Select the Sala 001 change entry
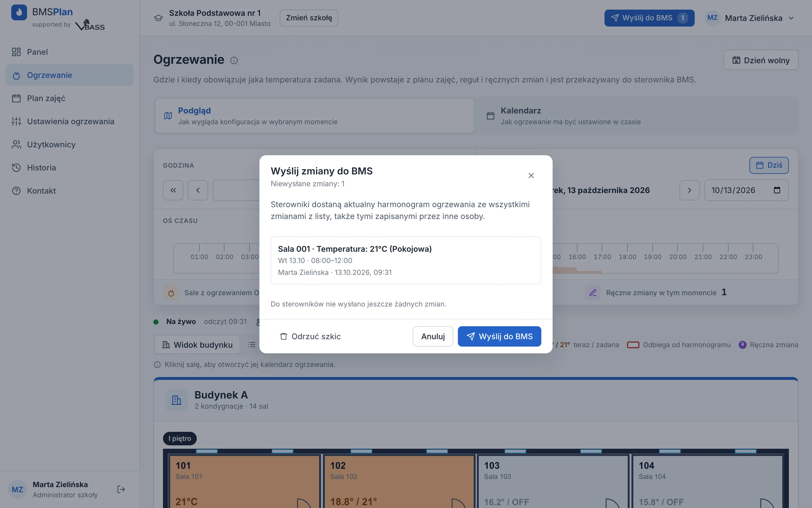 406,260
